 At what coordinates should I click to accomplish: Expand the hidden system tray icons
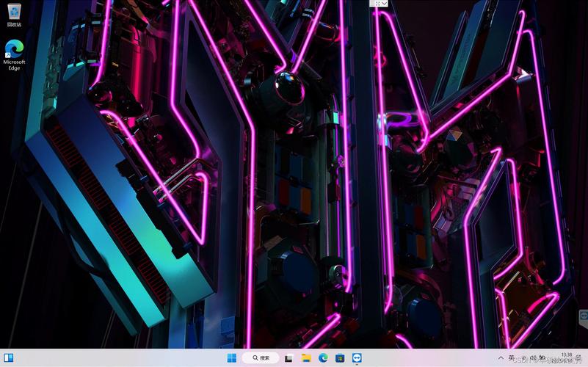tap(501, 358)
